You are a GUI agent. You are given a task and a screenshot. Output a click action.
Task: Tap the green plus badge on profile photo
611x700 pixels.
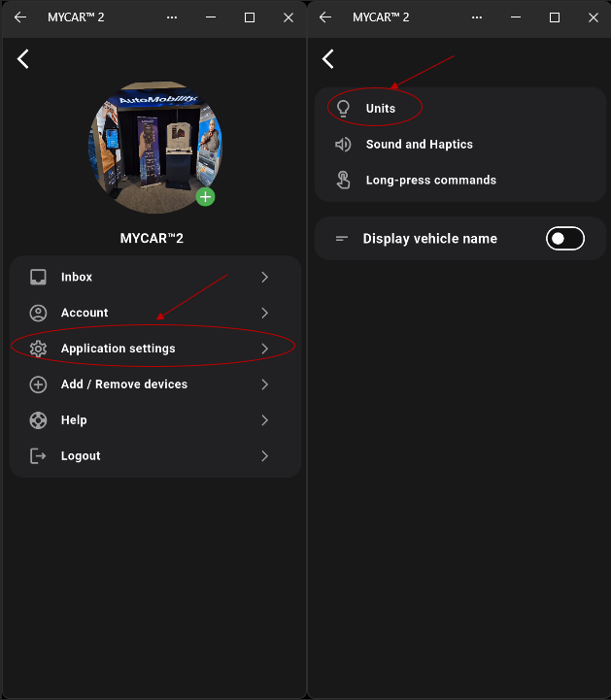pyautogui.click(x=206, y=197)
